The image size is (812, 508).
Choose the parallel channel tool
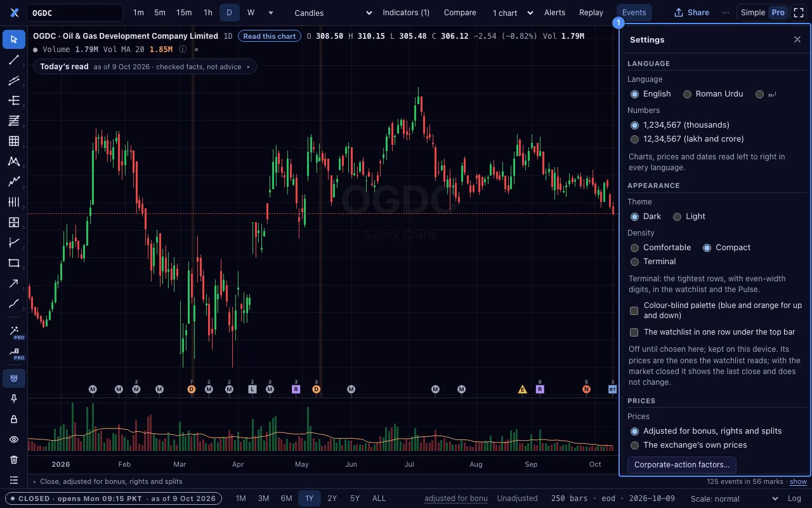pyautogui.click(x=14, y=80)
